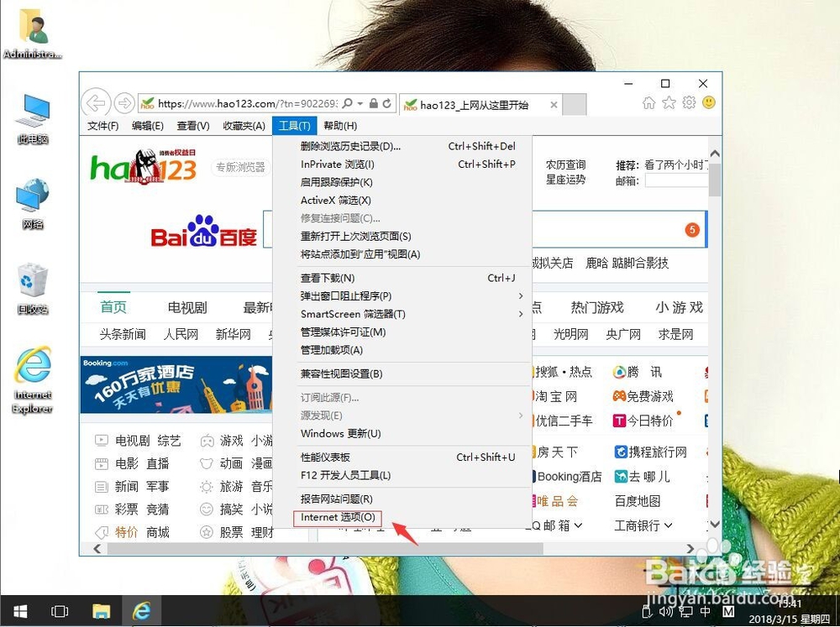Open the 收藏夹(A) menu

(x=244, y=126)
